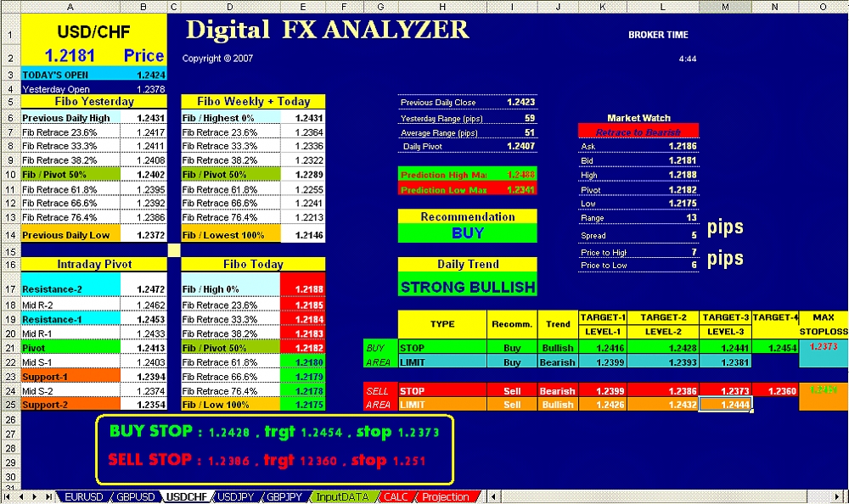The image size is (849, 504).
Task: Click the MAX STOPLOSS header cell
Action: pos(823,324)
